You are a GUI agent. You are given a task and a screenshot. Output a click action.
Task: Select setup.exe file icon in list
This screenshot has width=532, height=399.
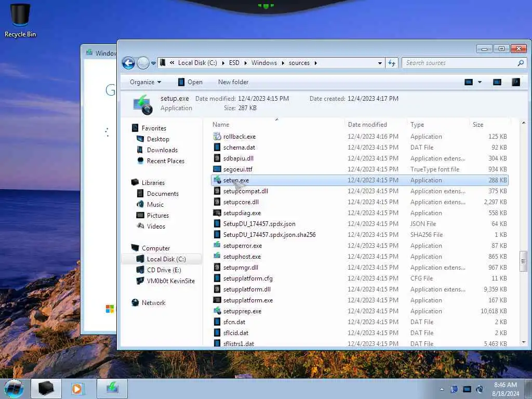pyautogui.click(x=217, y=180)
